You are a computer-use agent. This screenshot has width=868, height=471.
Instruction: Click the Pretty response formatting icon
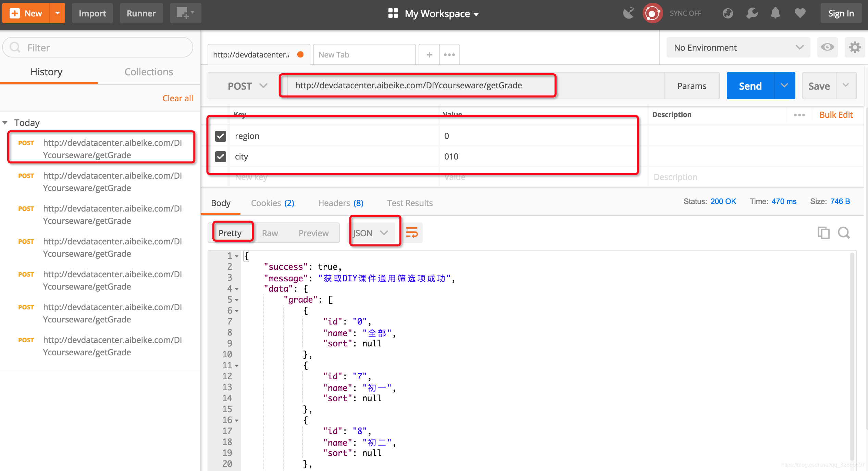(232, 233)
